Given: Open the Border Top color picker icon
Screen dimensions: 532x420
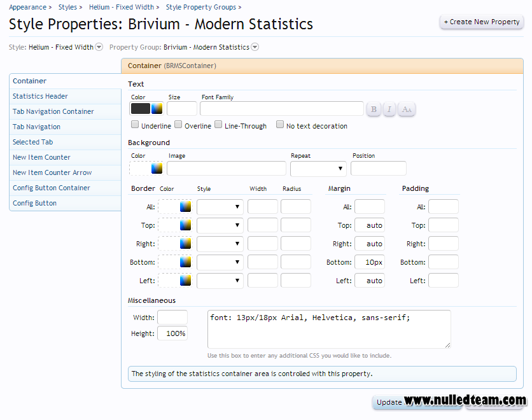Looking at the screenshot, I should pyautogui.click(x=185, y=225).
